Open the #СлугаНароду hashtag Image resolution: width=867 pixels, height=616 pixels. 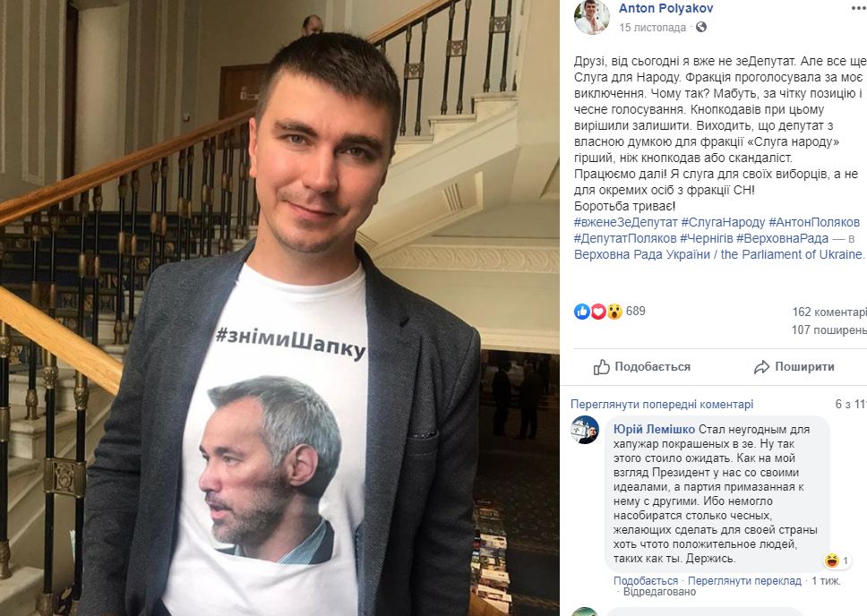723,222
